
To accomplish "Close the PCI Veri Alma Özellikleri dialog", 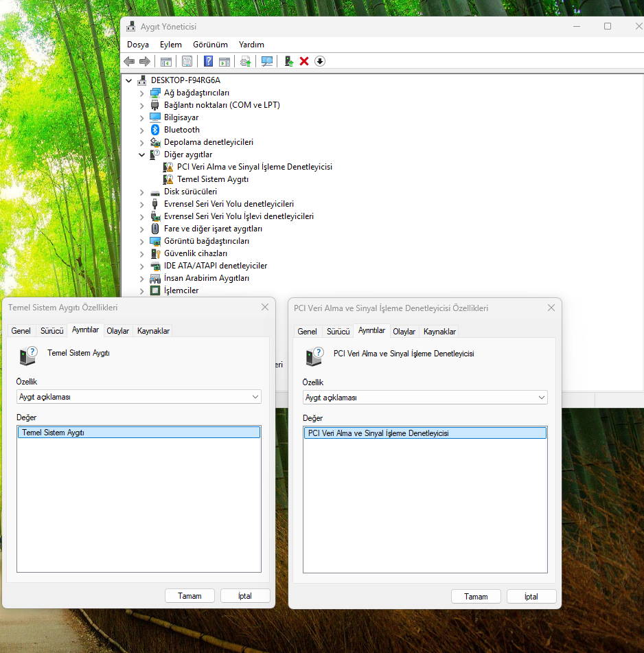I will click(x=551, y=308).
